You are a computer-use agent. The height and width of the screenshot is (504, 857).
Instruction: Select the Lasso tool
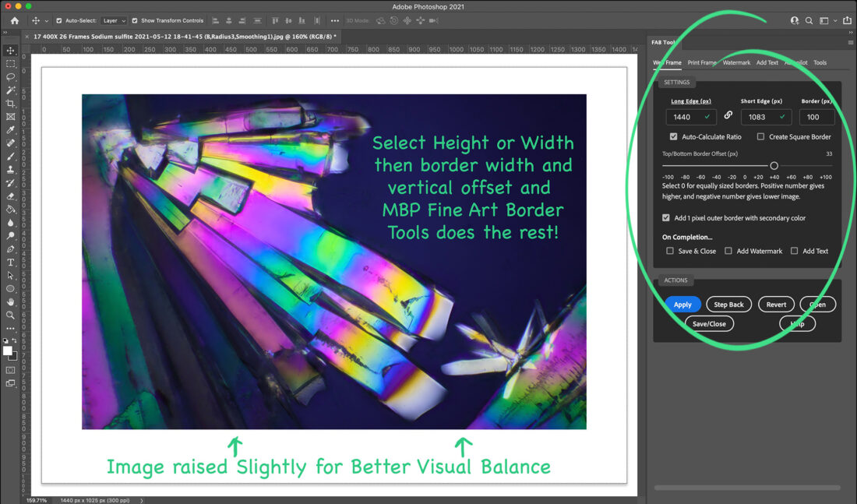point(11,77)
